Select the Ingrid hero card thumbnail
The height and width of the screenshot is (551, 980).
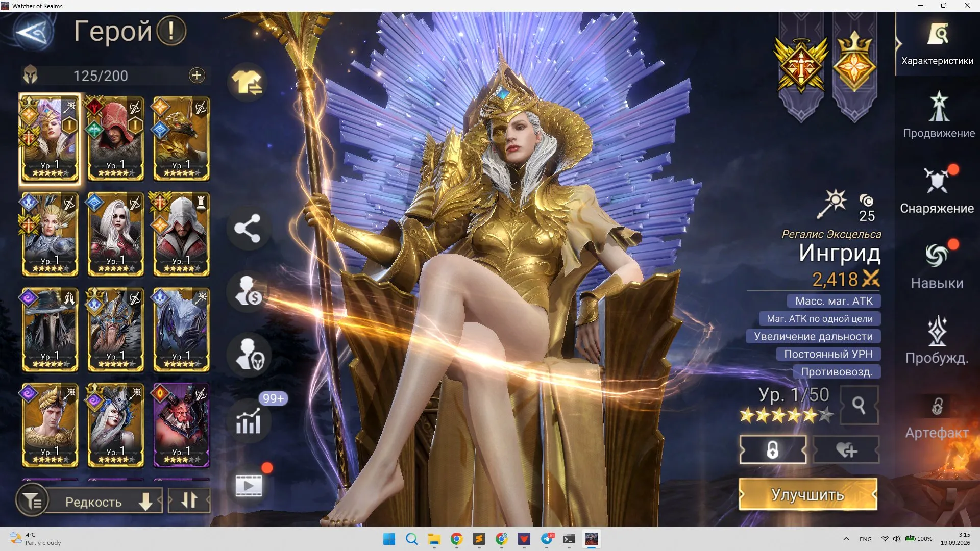pyautogui.click(x=50, y=138)
